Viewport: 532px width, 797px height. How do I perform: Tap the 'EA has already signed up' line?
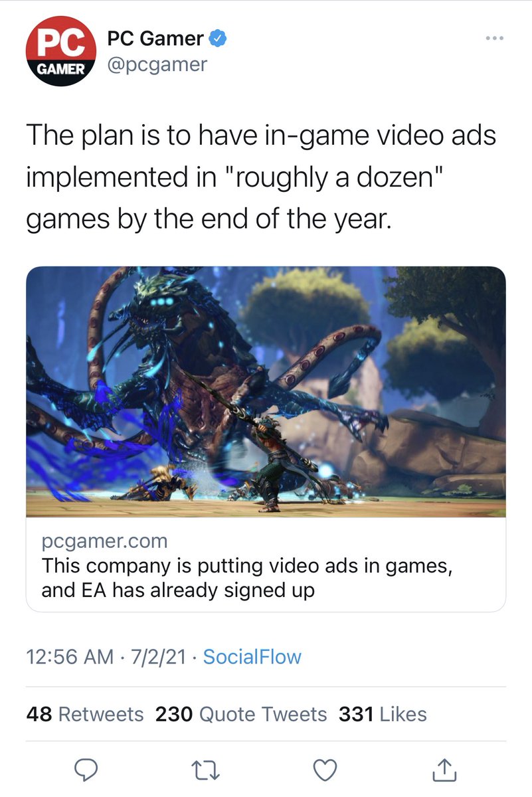tap(178, 590)
